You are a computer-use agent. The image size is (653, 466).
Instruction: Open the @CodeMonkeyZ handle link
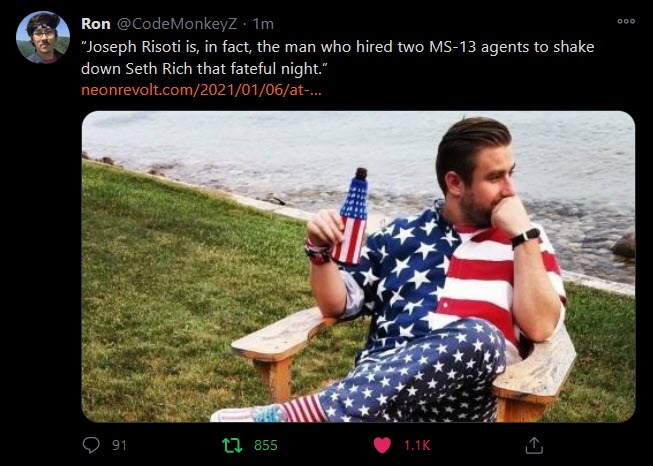click(177, 24)
